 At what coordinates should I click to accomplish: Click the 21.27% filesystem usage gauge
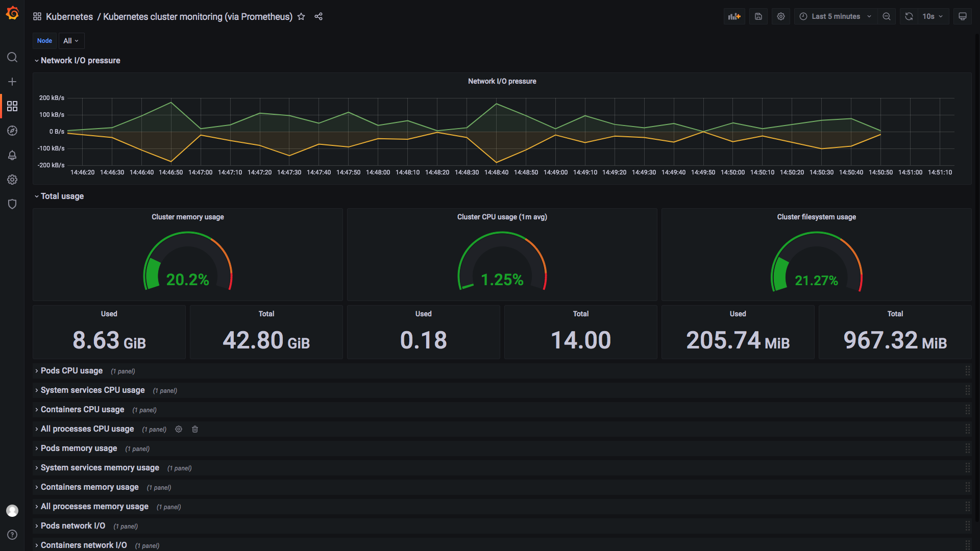[816, 261]
